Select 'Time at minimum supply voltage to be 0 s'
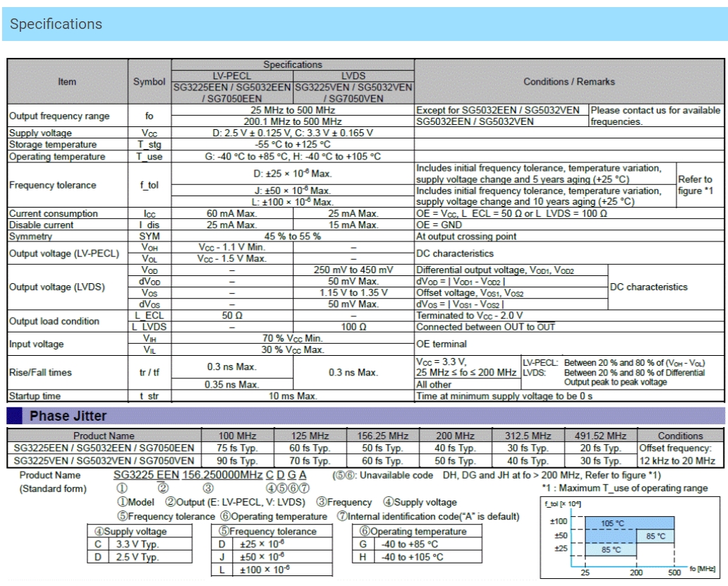This screenshot has width=728, height=586. (x=504, y=396)
